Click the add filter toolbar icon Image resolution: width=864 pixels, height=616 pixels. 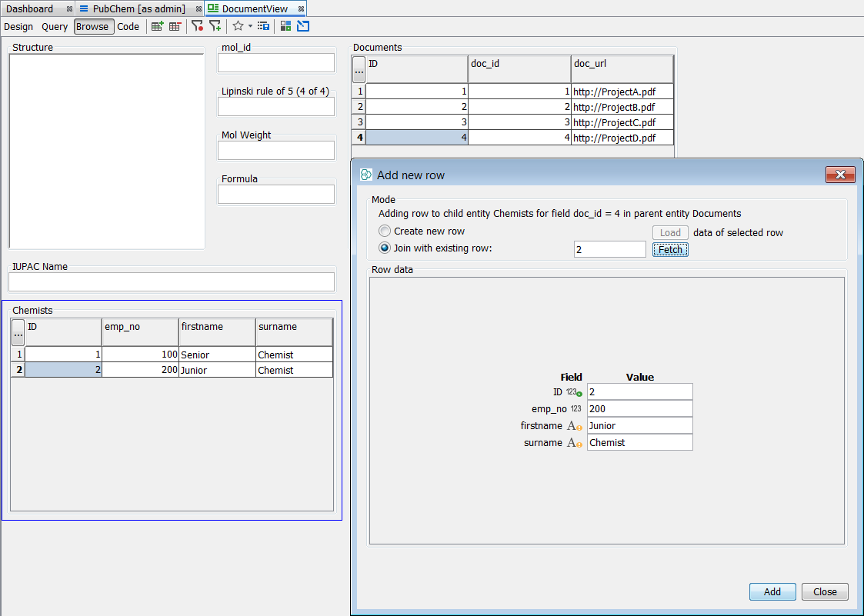216,25
